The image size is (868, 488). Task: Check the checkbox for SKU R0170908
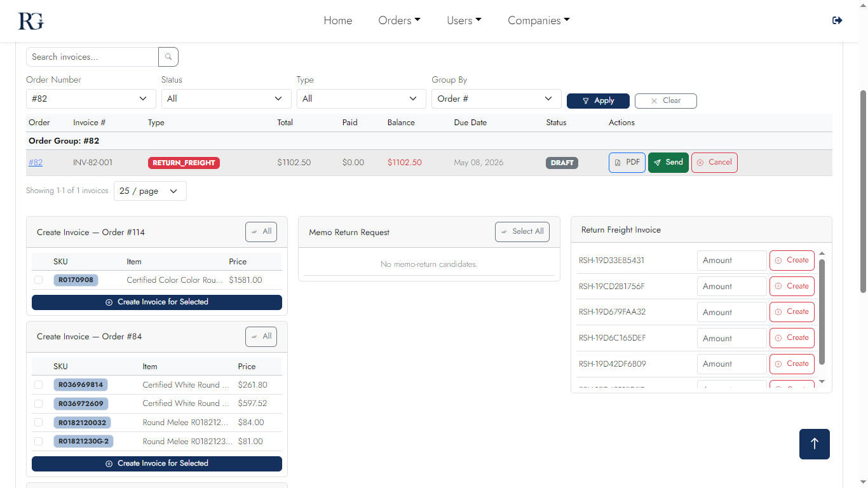pos(38,280)
